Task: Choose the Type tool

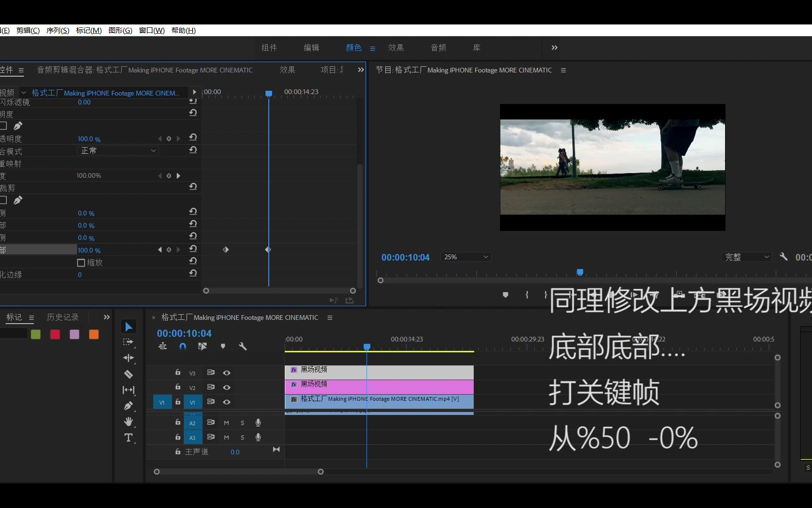Action: tap(128, 437)
